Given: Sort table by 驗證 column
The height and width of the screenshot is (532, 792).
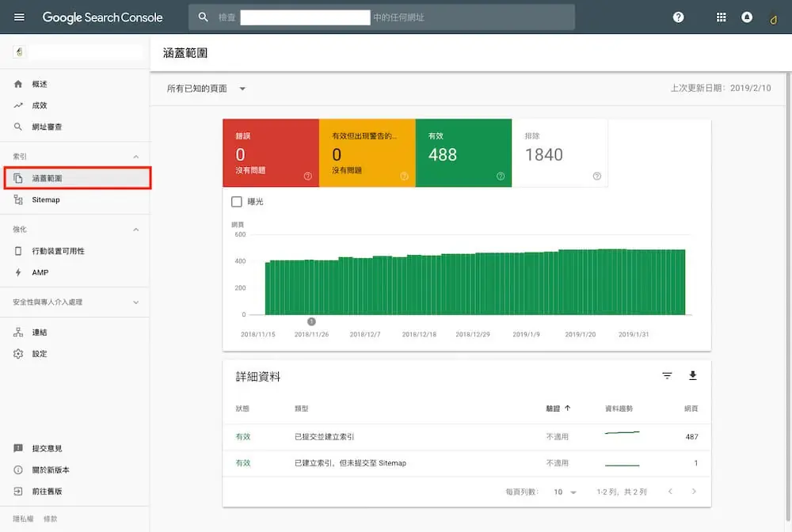Looking at the screenshot, I should (558, 408).
